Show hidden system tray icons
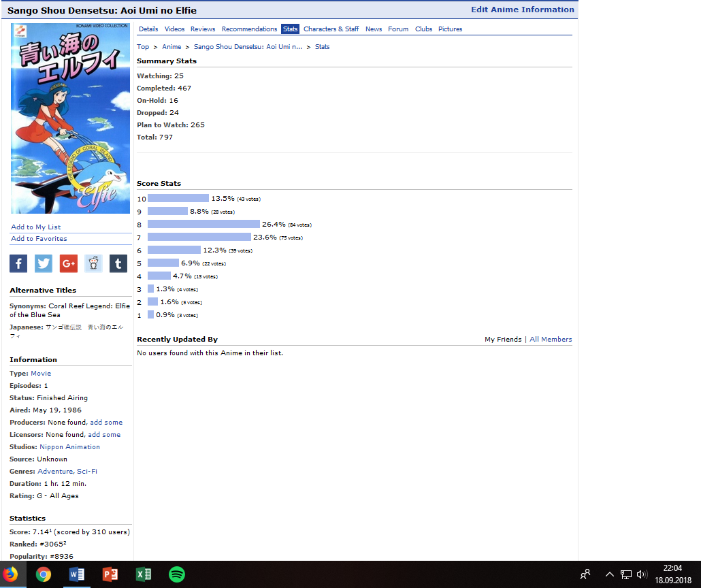The width and height of the screenshot is (701, 588). coord(609,574)
